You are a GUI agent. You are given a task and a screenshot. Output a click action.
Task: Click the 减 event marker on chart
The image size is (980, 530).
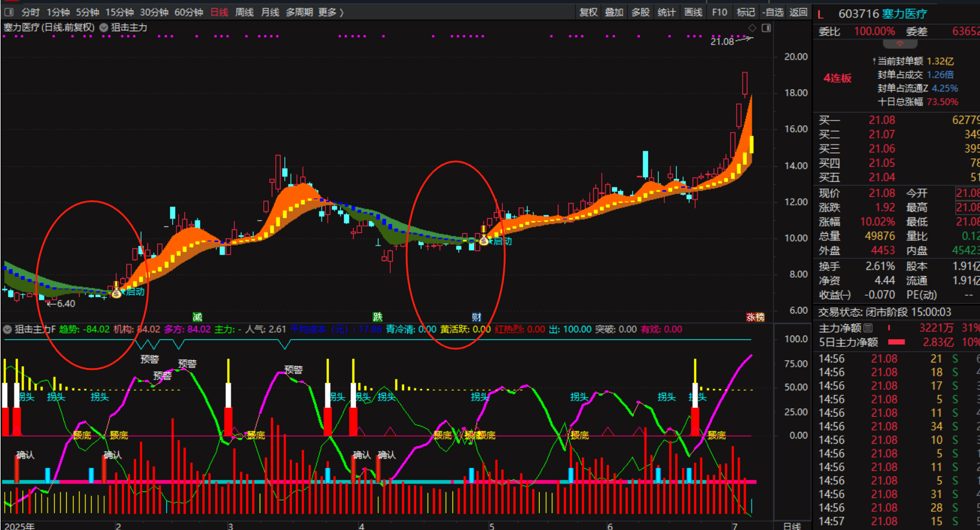197,317
